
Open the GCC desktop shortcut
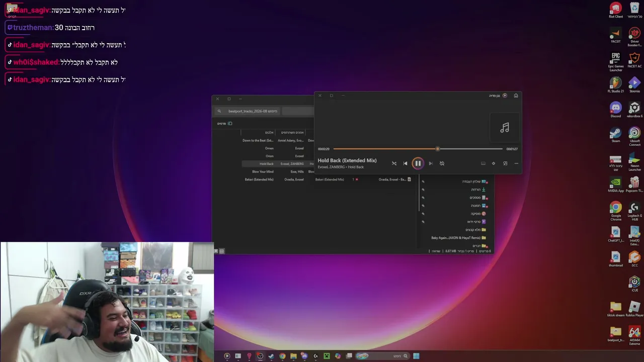click(634, 259)
